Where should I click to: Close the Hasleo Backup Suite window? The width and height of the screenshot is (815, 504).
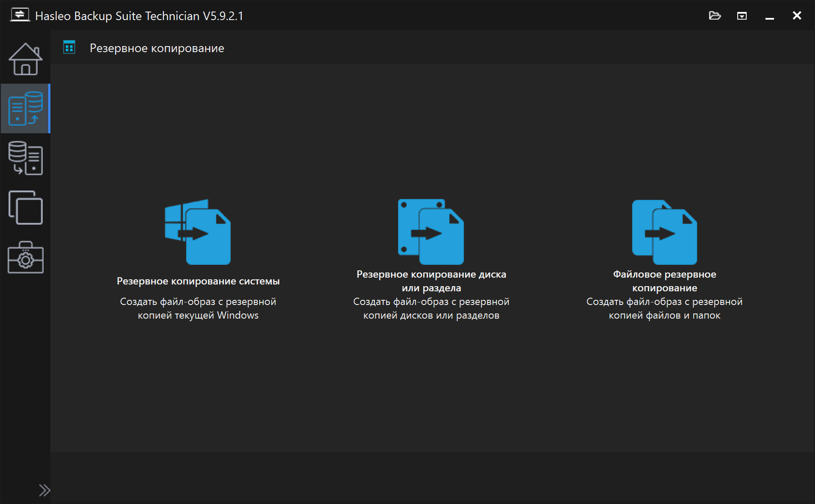(x=797, y=16)
